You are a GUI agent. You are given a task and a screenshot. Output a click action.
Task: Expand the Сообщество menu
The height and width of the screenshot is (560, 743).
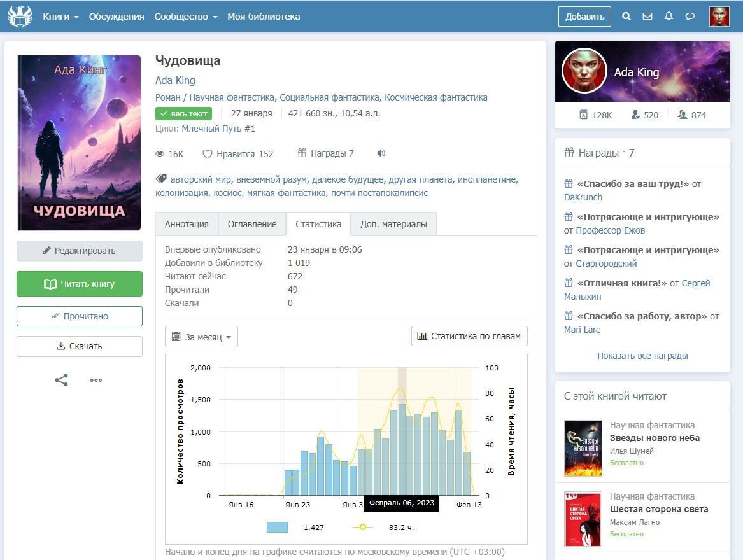(186, 17)
